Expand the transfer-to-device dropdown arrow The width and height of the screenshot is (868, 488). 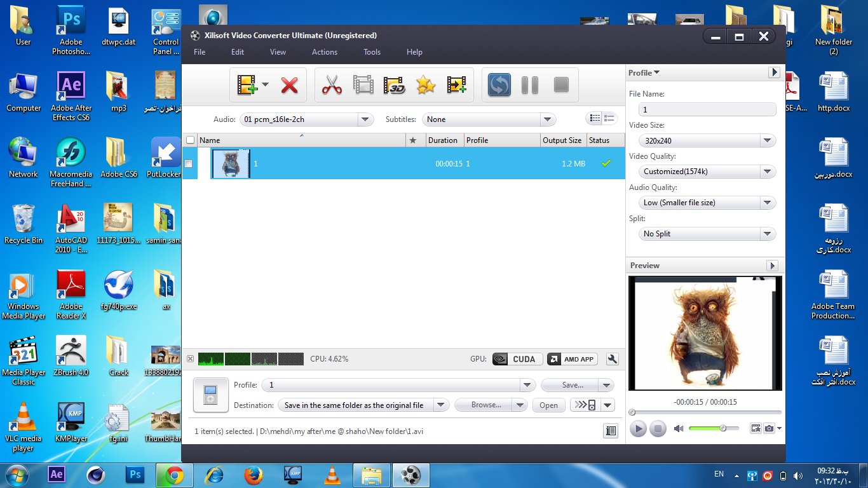pyautogui.click(x=607, y=405)
